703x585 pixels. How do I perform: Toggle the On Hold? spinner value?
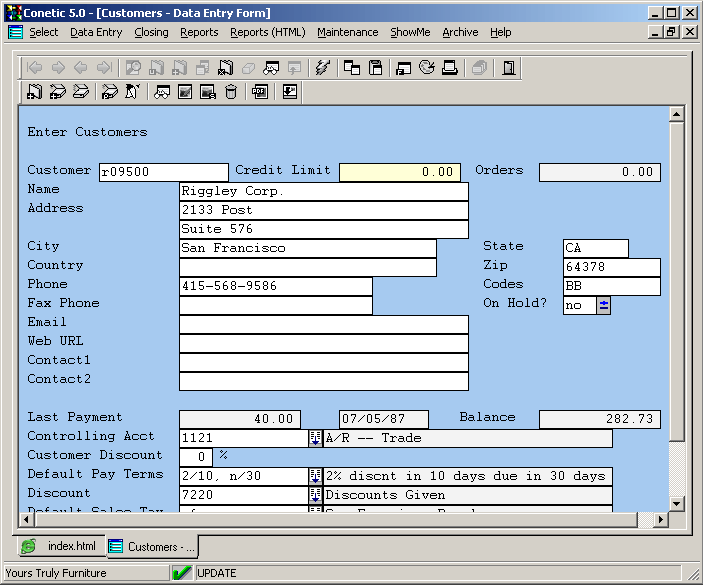(x=603, y=306)
